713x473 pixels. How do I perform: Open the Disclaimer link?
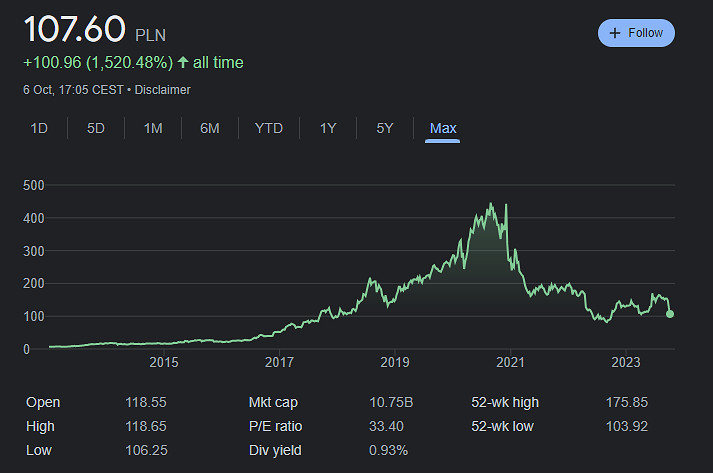pyautogui.click(x=163, y=90)
